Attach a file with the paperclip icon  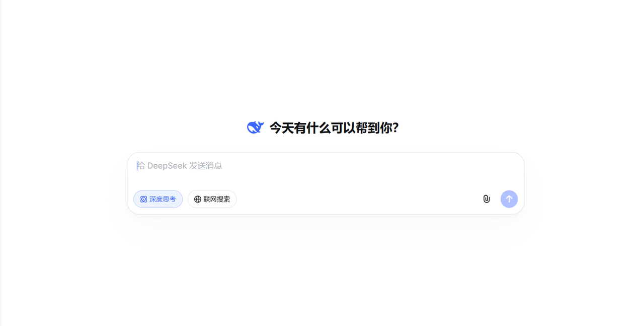[x=487, y=199]
